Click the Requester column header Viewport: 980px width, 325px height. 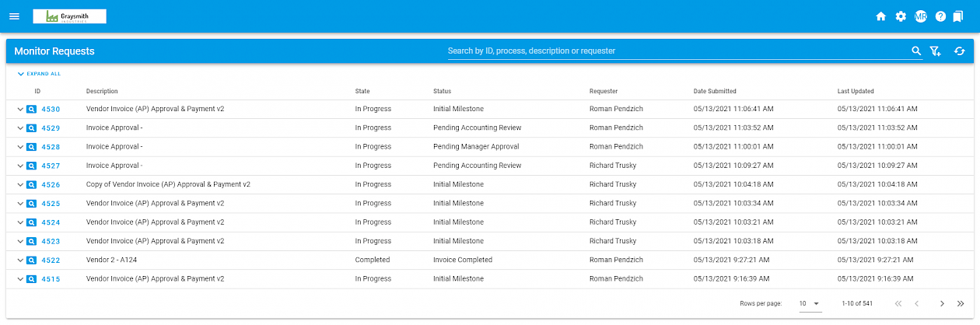tap(604, 92)
